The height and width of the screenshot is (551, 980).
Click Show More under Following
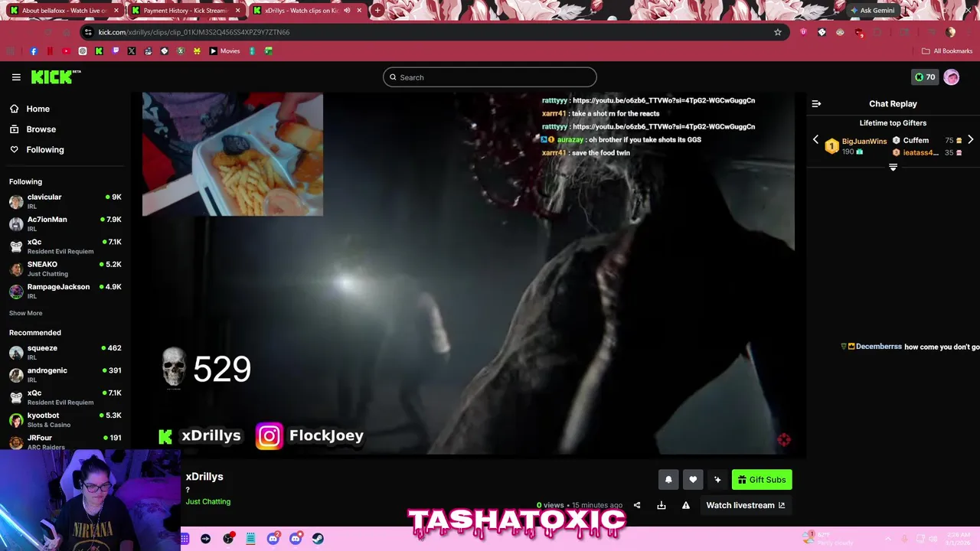coord(25,313)
